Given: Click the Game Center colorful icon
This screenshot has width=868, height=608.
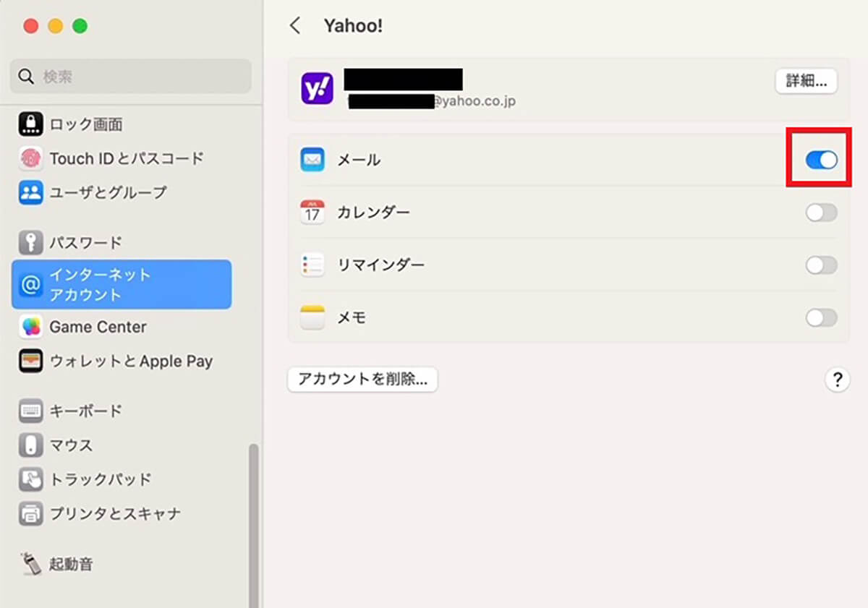Looking at the screenshot, I should click(x=30, y=327).
